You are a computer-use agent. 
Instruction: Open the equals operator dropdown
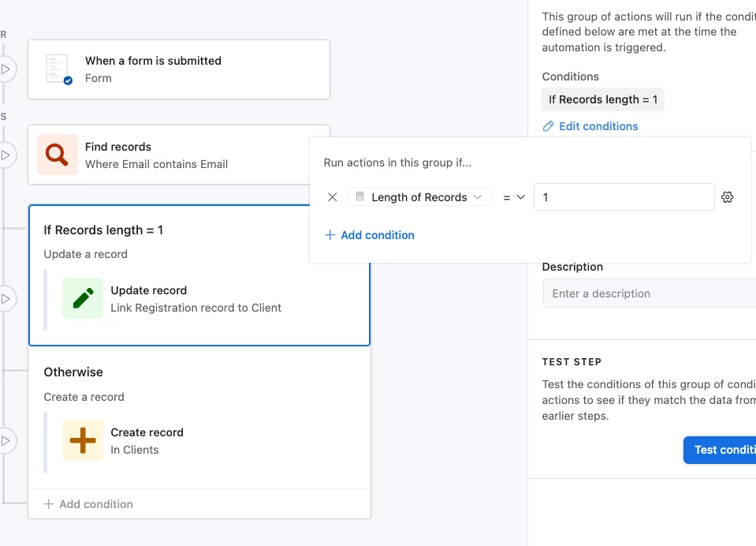514,197
